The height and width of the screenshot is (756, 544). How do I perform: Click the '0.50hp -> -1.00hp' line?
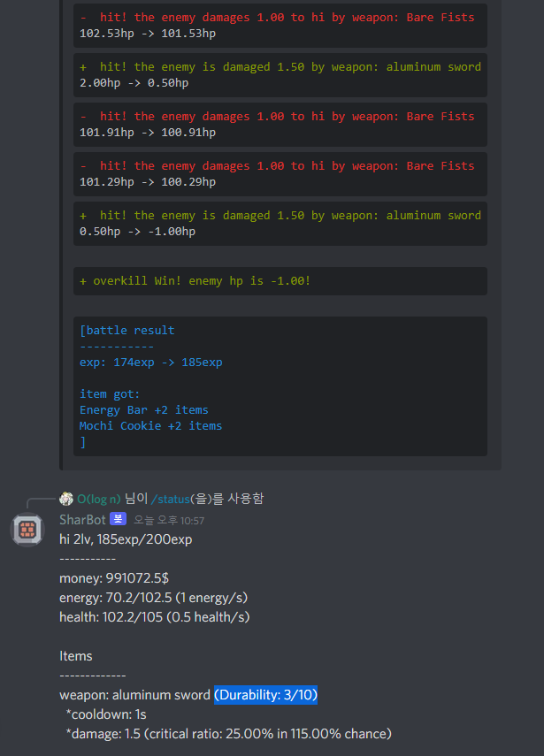coord(137,232)
